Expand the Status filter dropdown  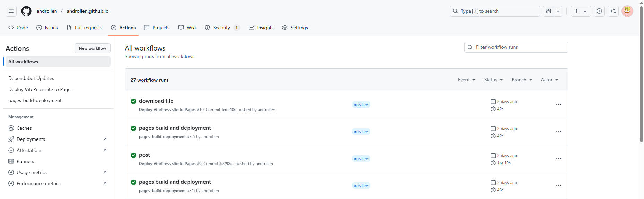pyautogui.click(x=493, y=80)
